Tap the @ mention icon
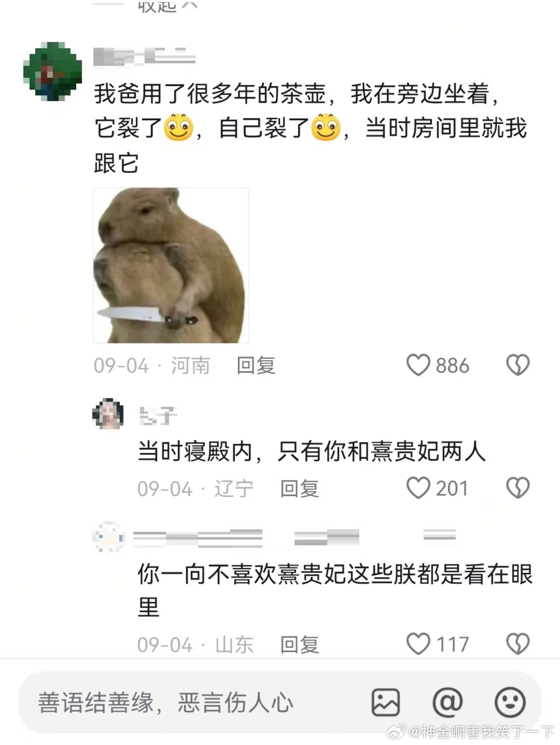 point(447,702)
